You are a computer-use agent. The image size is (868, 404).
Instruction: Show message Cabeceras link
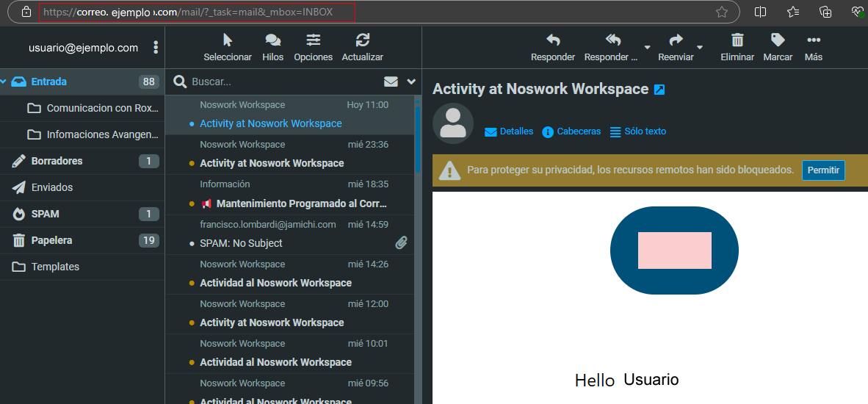coord(571,131)
